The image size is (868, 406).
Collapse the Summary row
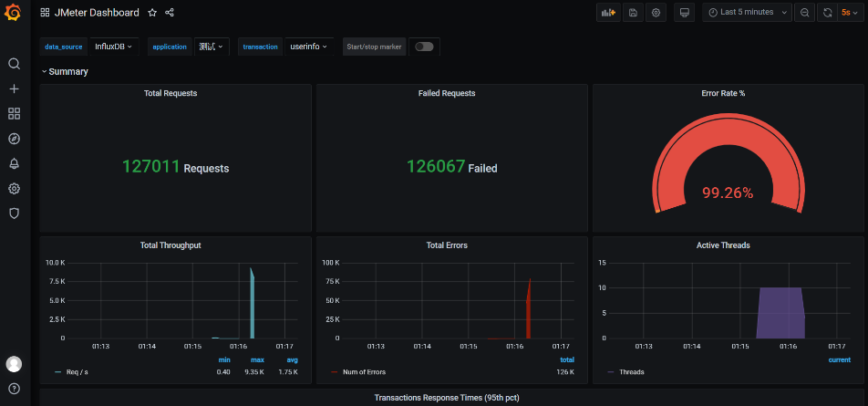pos(65,71)
